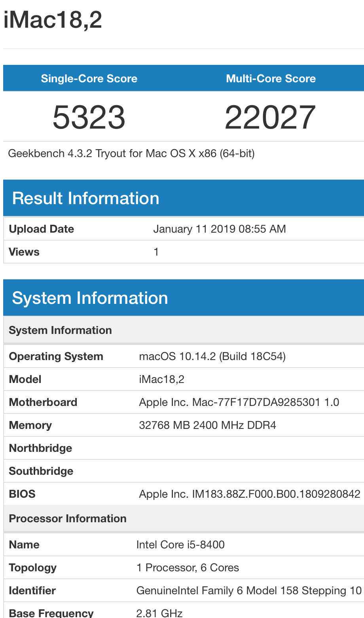Click the Result Information section header
This screenshot has height=618, width=364.
[85, 198]
